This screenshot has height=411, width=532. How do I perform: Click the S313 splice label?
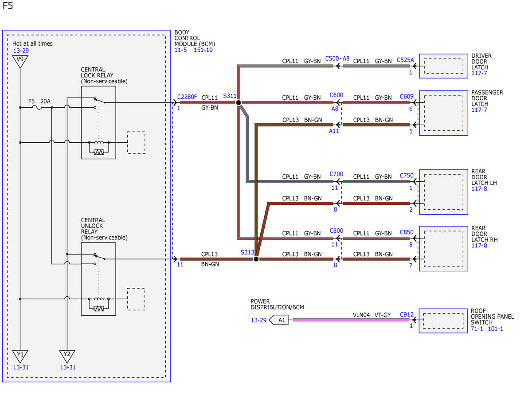pyautogui.click(x=248, y=252)
